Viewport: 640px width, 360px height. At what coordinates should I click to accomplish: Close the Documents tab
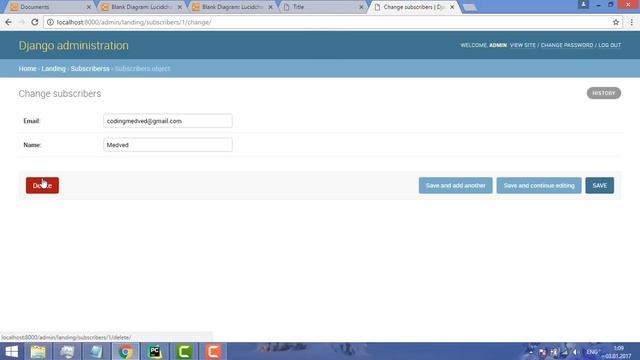coord(89,7)
